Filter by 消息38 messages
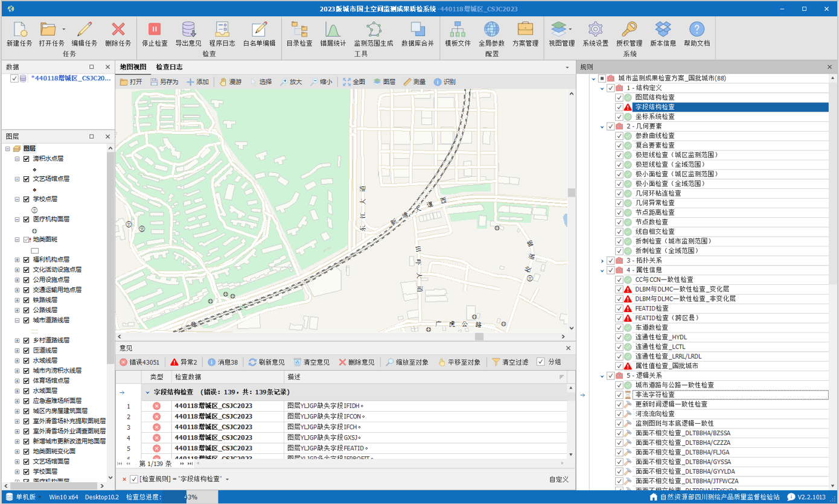 tap(223, 362)
